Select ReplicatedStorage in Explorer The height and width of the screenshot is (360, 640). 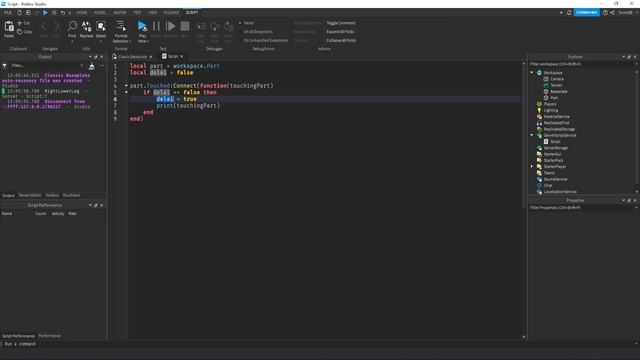point(559,129)
